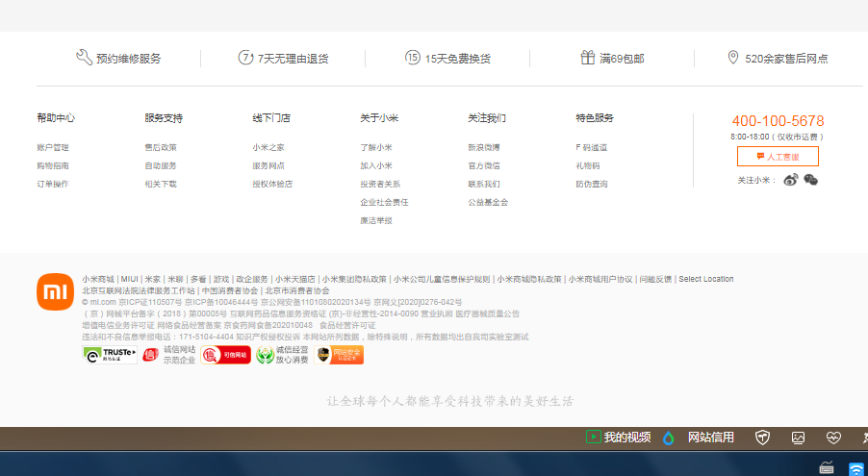Open the 联系我们 link

(x=484, y=184)
